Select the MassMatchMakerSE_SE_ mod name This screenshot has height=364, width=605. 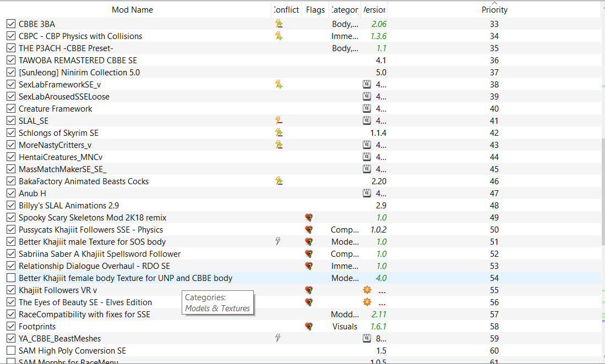click(x=63, y=169)
